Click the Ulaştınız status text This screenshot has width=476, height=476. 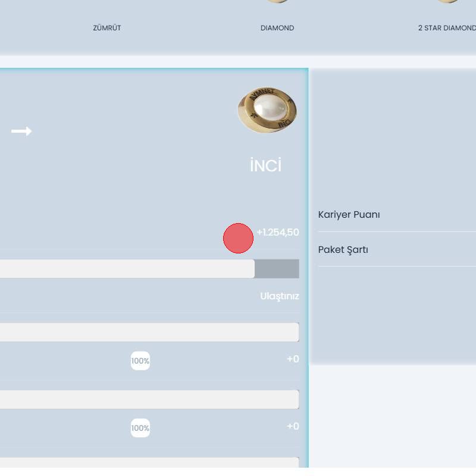click(x=279, y=296)
